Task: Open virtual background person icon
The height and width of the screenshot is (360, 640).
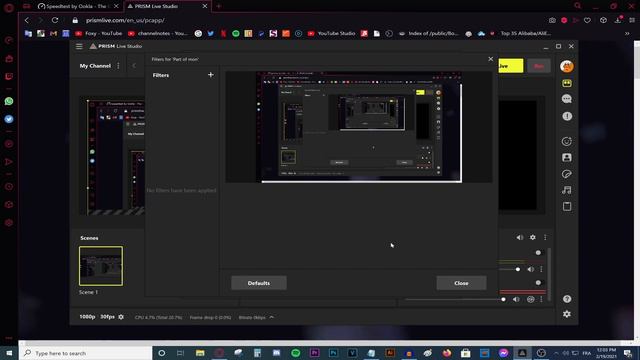Action: (x=567, y=158)
